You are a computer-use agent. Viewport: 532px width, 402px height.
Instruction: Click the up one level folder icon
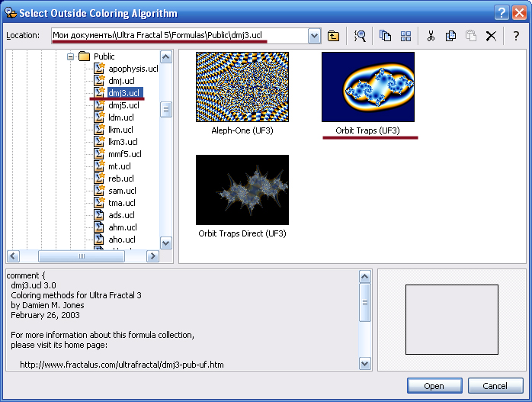pos(334,36)
